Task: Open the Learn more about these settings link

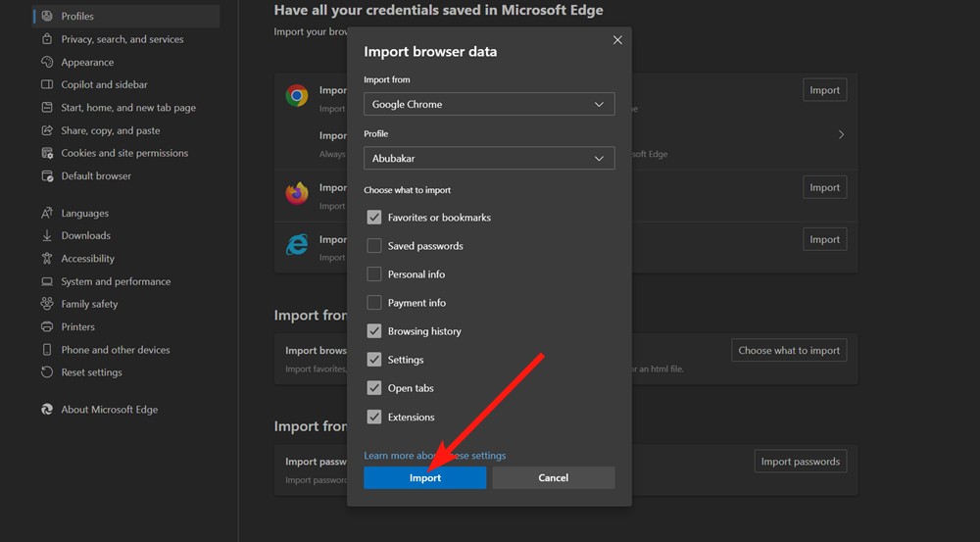Action: click(x=434, y=456)
